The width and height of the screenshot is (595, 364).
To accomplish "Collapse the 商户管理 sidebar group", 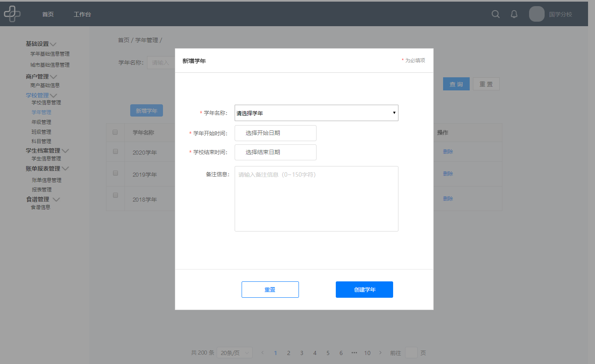I will coord(54,76).
